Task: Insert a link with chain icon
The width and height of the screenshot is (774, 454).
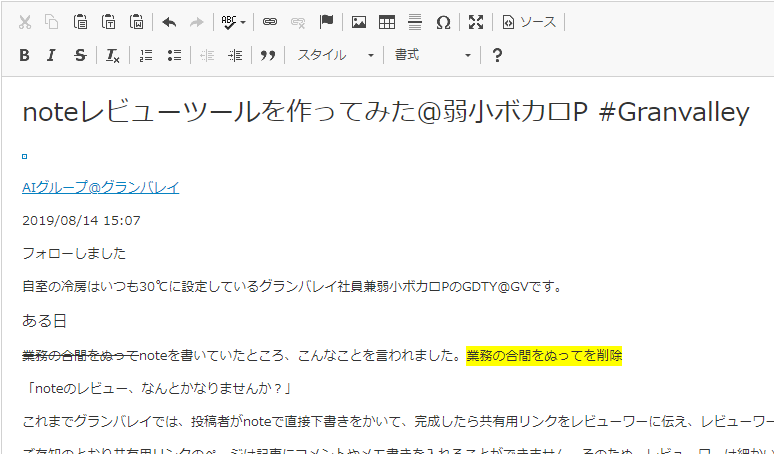Action: point(269,21)
